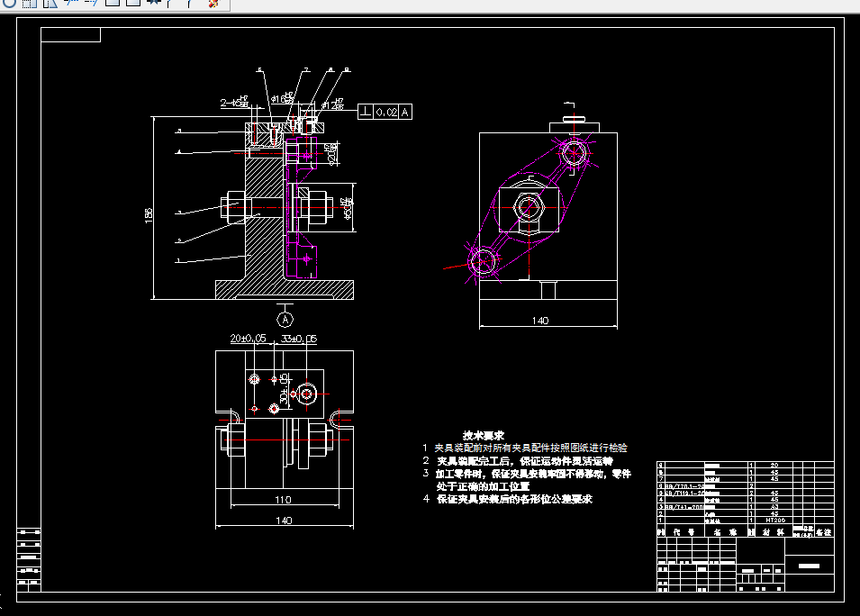Viewport: 860px width, 616px height.
Task: Select the 186 height dimension text
Action: click(149, 214)
